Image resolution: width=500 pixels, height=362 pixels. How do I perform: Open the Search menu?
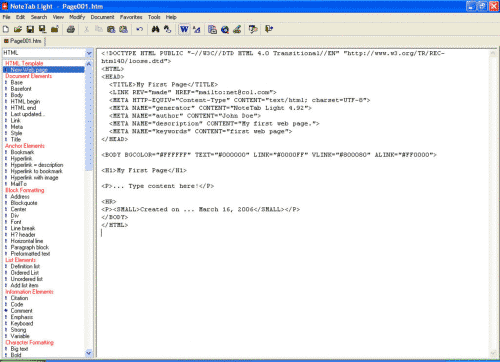[x=39, y=17]
